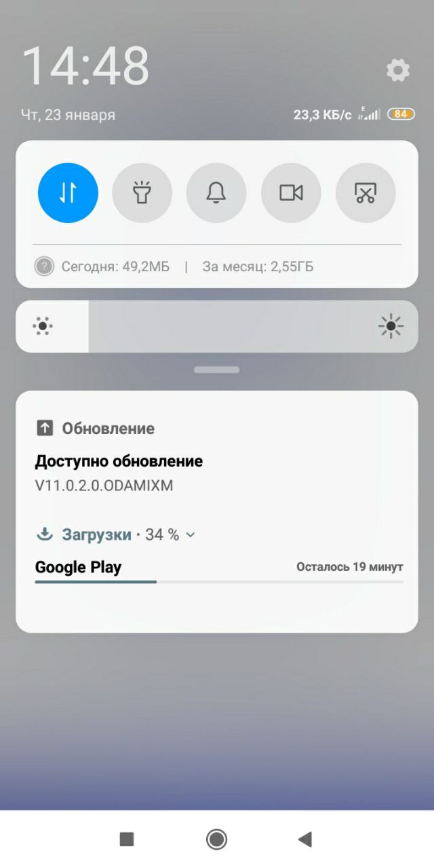The height and width of the screenshot is (868, 434).
Task: Tap the download arrow icon beside Загрузки
Action: (x=45, y=534)
